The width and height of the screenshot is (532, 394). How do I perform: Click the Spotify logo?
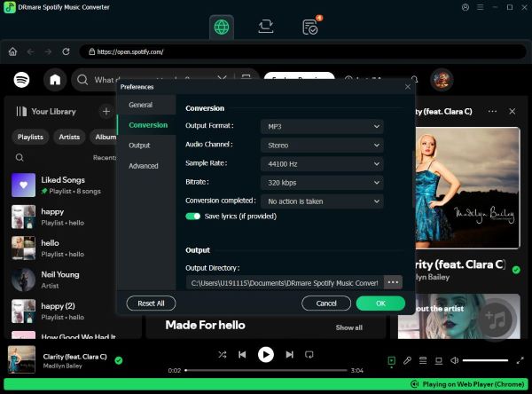(x=21, y=80)
